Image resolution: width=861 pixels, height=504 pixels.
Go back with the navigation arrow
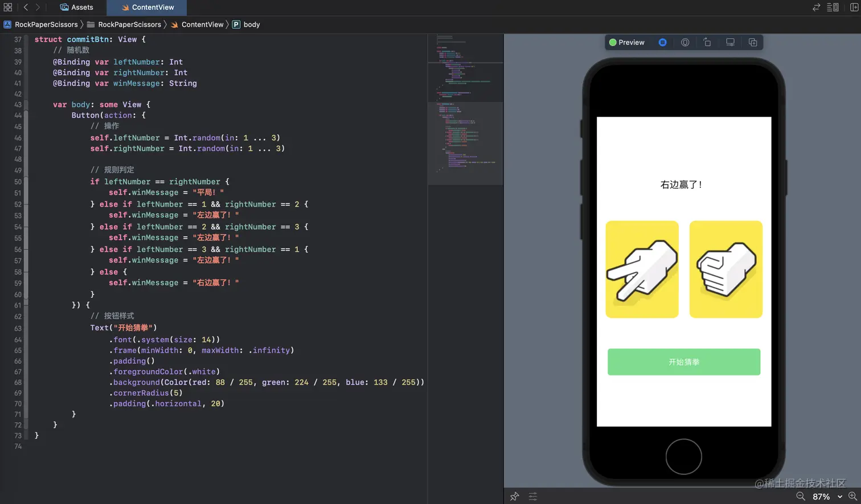[x=26, y=7]
